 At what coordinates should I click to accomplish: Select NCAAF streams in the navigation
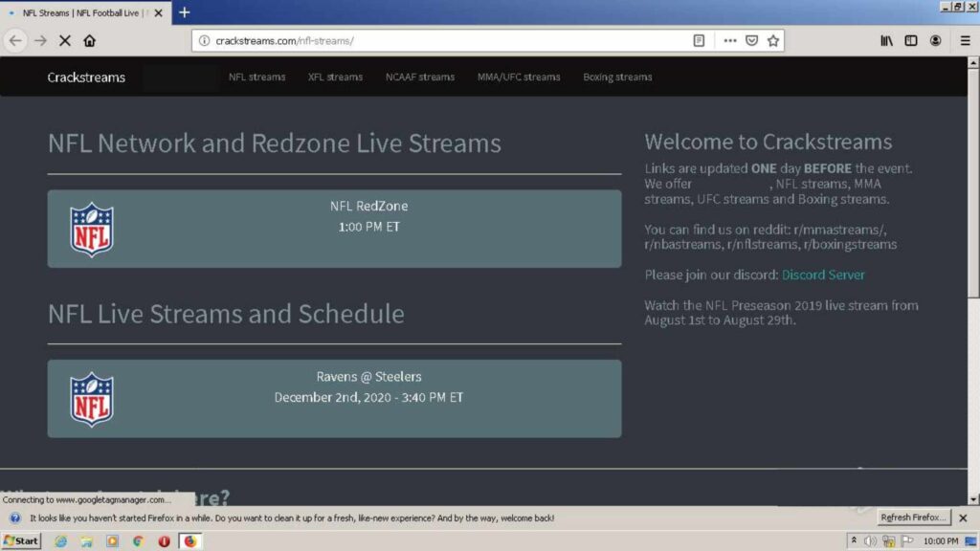pos(420,77)
